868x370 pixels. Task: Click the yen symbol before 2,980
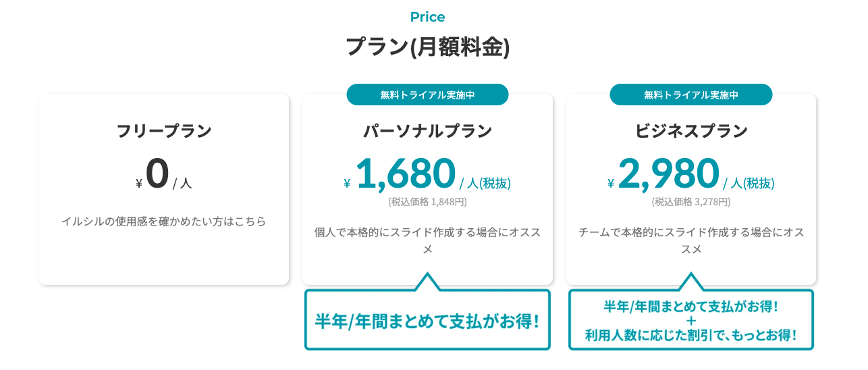[611, 183]
